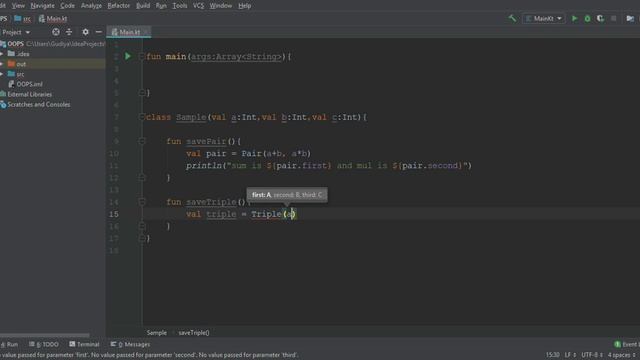The image size is (640, 360).
Task: Click the Project panel horizontal scrollbar
Action: tap(45, 336)
